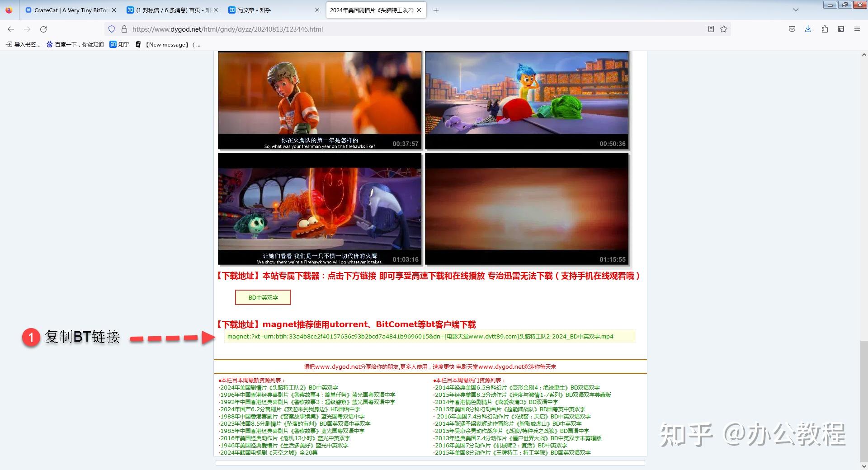868x470 pixels.
Task: Close the 首页 - 知乎 messages tab
Action: [215, 10]
